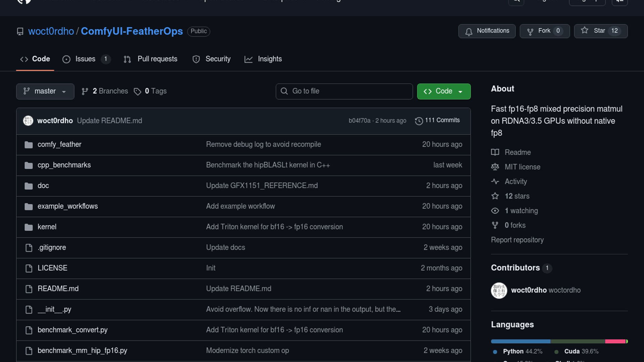Click the commit history clock icon
The height and width of the screenshot is (362, 644).
419,121
